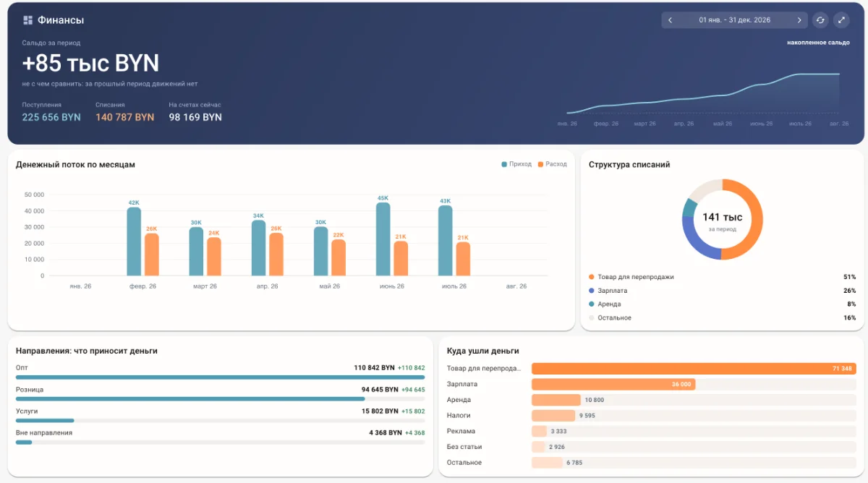Click the февр. 26 income bar 42K
Viewport: 868px width, 483px height.
[x=134, y=241]
